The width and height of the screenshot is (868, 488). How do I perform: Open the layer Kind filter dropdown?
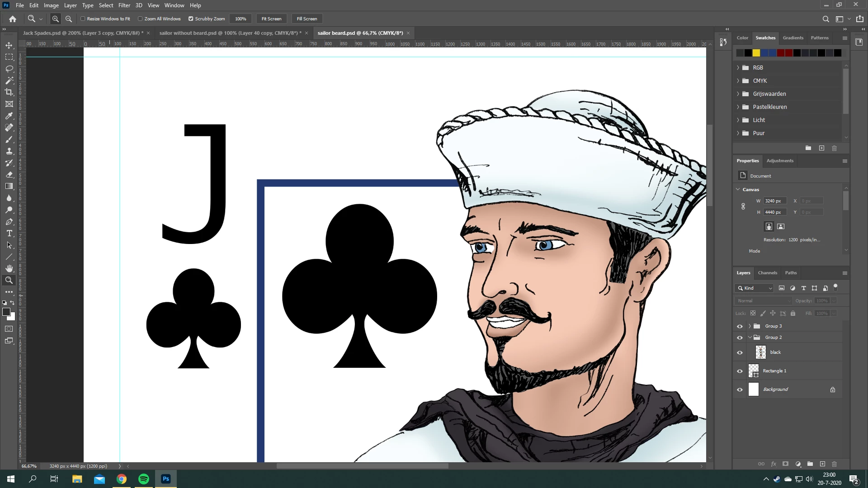[755, 288]
